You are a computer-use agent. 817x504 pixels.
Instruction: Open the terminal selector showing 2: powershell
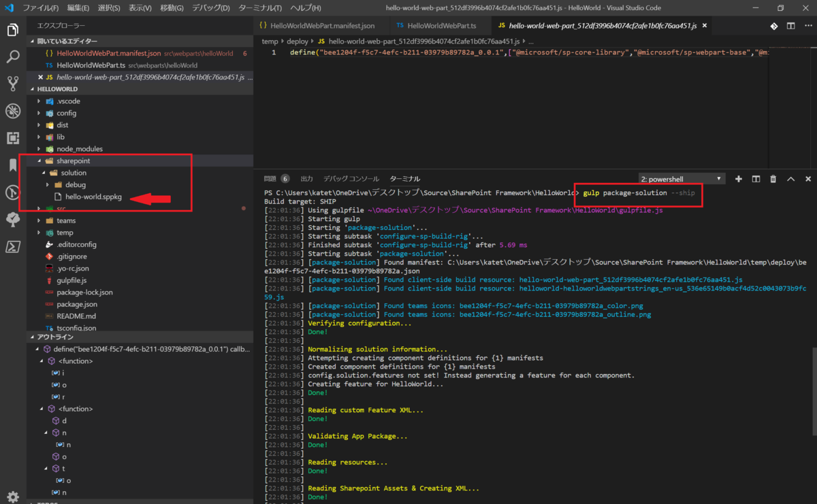point(682,179)
